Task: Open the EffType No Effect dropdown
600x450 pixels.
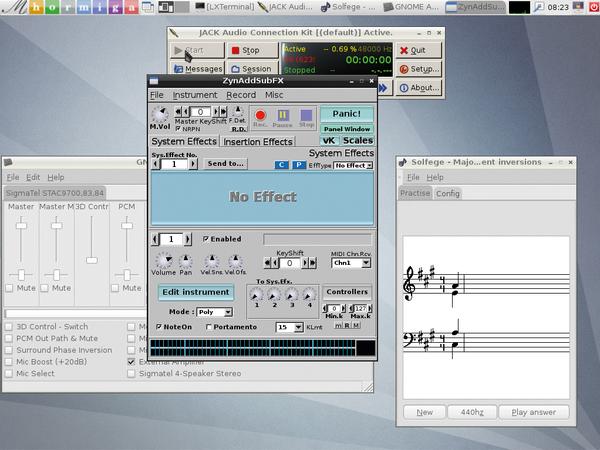Action: 353,165
